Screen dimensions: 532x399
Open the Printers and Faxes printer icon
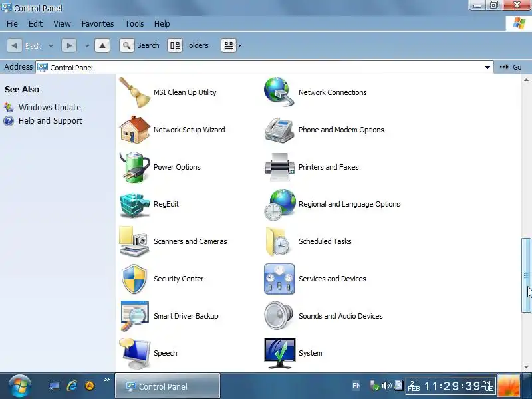(x=279, y=167)
